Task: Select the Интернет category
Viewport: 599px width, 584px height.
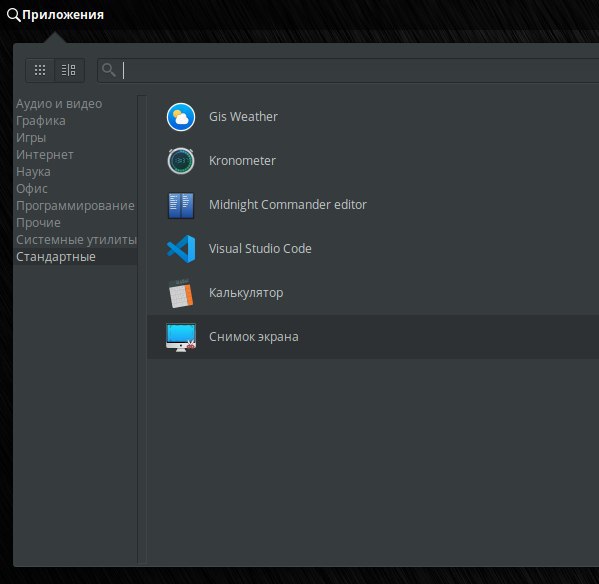Action: coord(45,155)
